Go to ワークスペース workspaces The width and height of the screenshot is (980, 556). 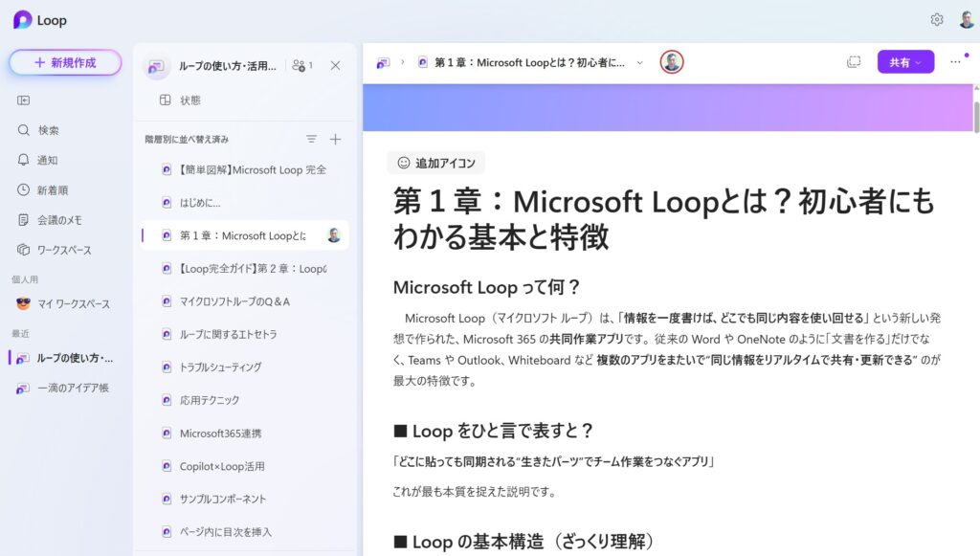point(63,250)
